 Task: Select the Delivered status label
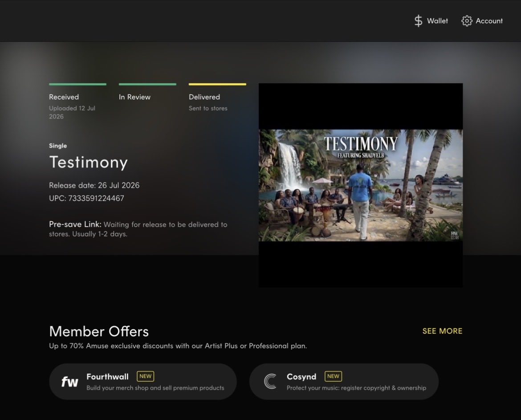point(204,97)
